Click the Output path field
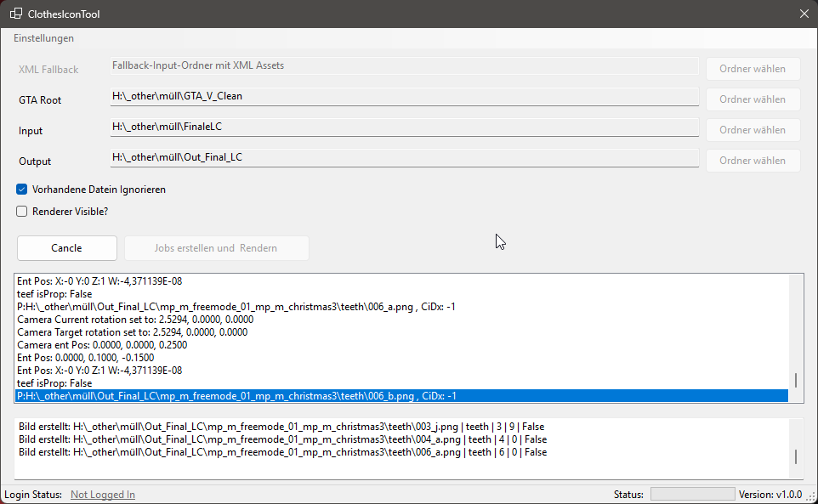This screenshot has height=504, width=818. (404, 157)
